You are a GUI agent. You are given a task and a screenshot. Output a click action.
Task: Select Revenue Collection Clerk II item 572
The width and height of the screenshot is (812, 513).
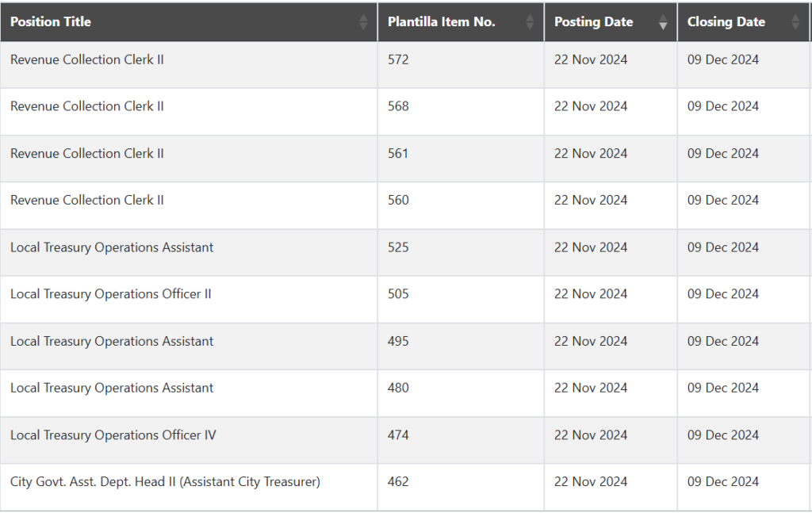click(87, 59)
